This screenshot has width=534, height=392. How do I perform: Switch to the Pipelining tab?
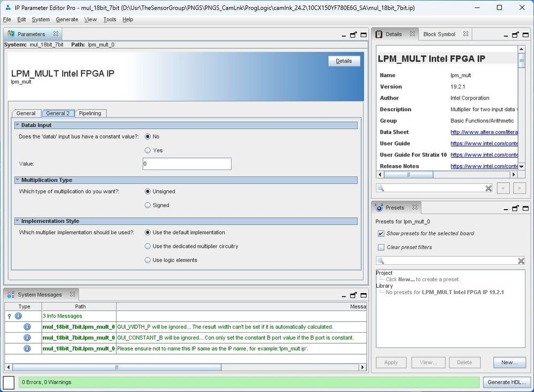90,113
